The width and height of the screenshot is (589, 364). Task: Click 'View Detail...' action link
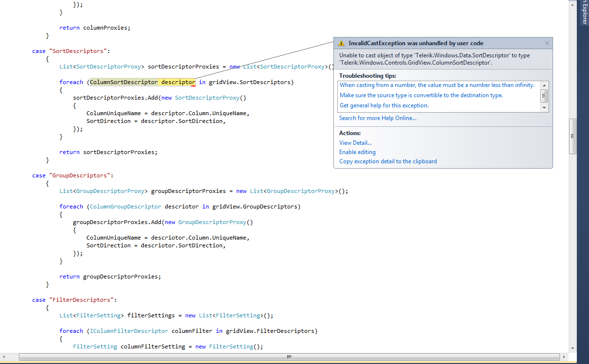click(355, 143)
